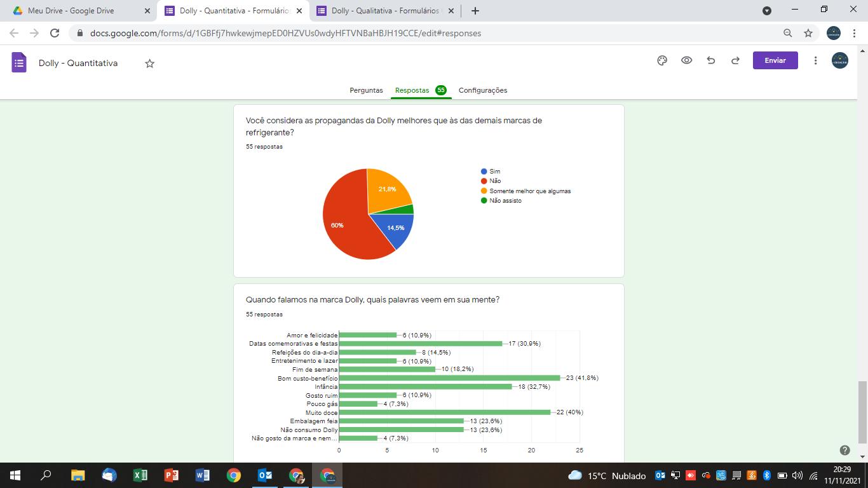868x488 pixels.
Task: Close the Dolly - Quantitativa browser tab
Action: click(299, 11)
